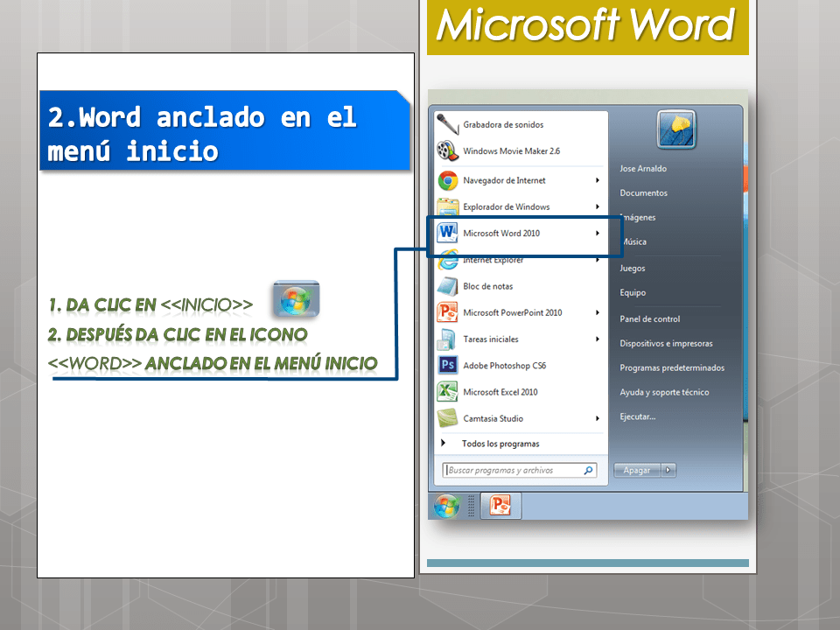Screen dimensions: 840x630
Task: Open Windows Movie Maker 2.6 film reel icon
Action: coord(448,151)
